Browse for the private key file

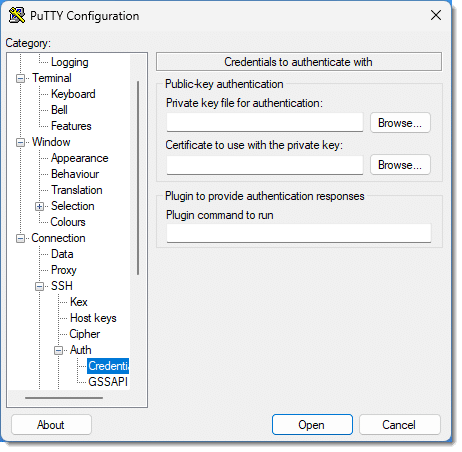(400, 123)
